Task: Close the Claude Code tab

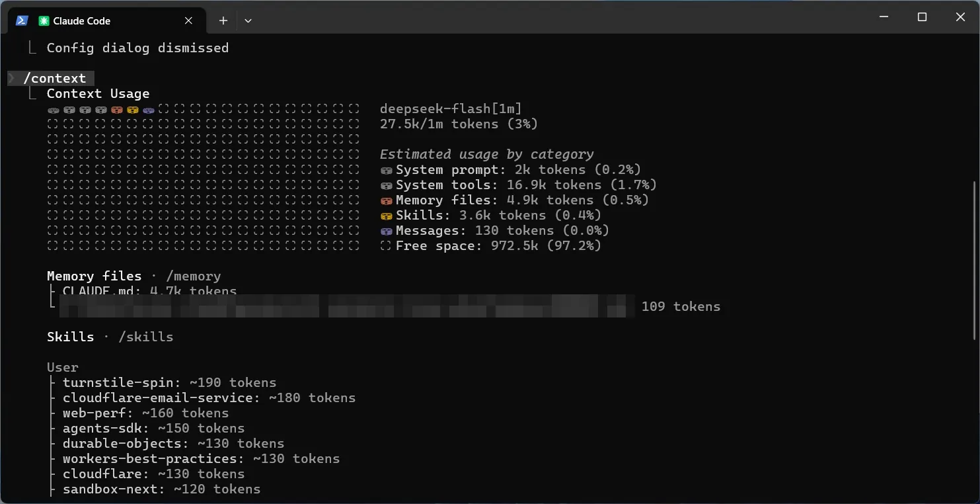Action: (x=188, y=21)
